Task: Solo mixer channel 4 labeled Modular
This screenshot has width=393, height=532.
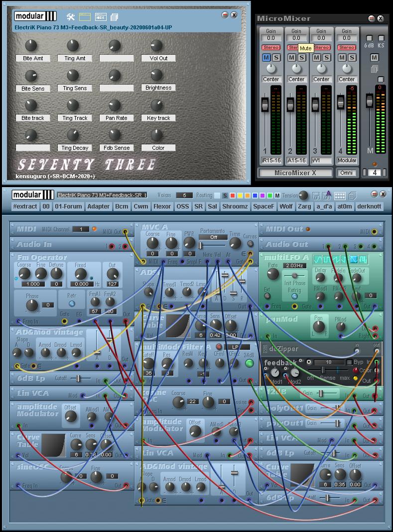Action: pyautogui.click(x=352, y=58)
